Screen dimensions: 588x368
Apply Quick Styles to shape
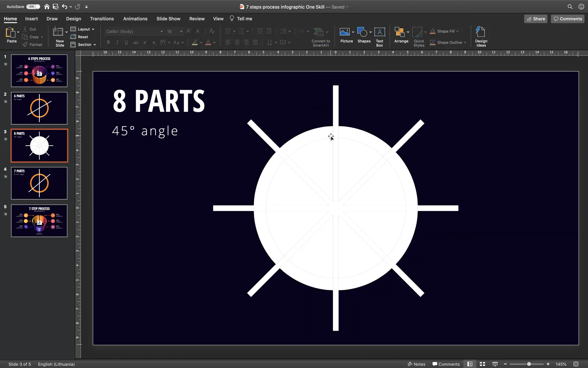(x=419, y=36)
